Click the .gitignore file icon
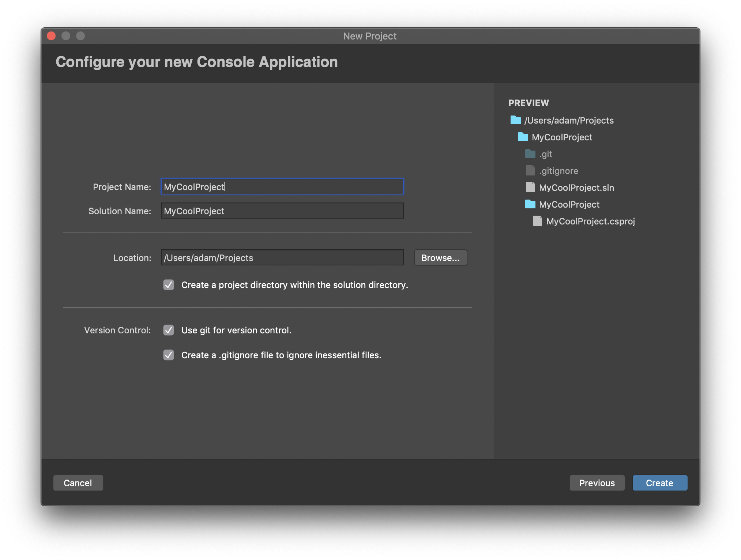 (x=530, y=170)
